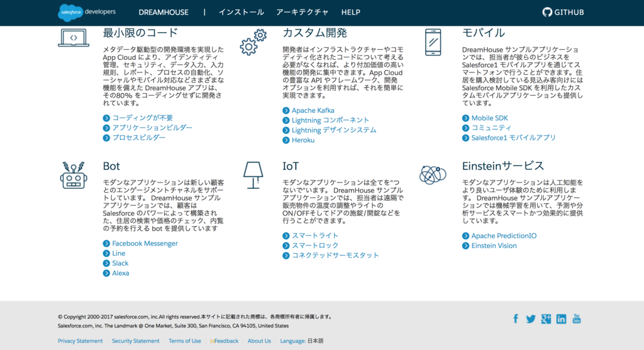Image resolution: width=644 pixels, height=350 pixels.
Task: Open the スマートライト link
Action: tap(315, 235)
